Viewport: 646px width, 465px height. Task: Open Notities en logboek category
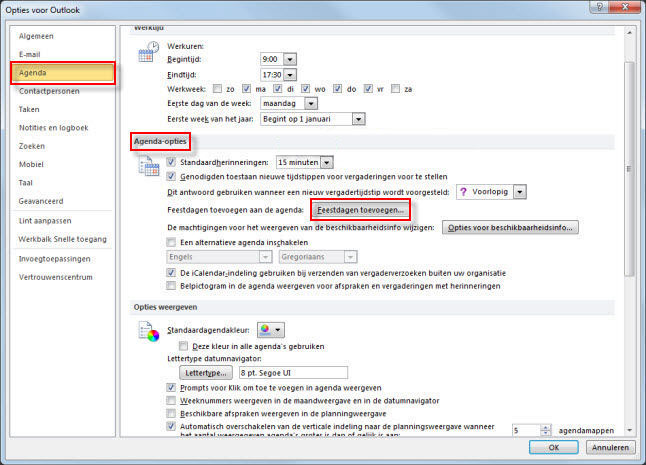(54, 128)
